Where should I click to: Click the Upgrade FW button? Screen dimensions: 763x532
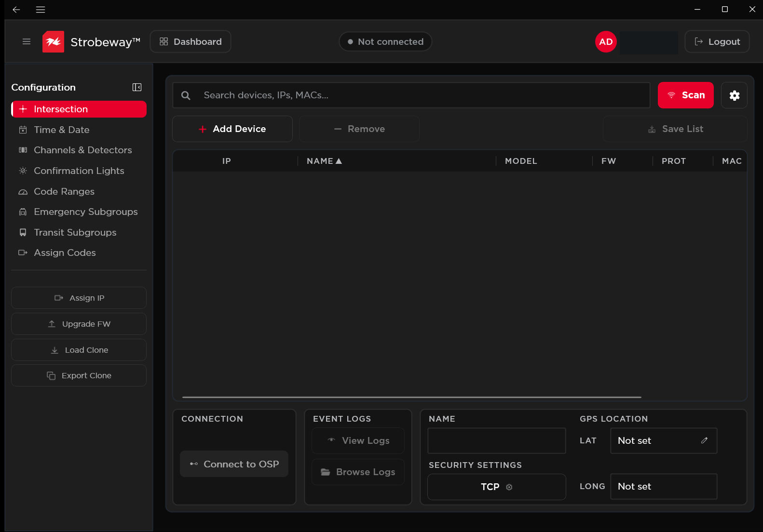coord(79,324)
